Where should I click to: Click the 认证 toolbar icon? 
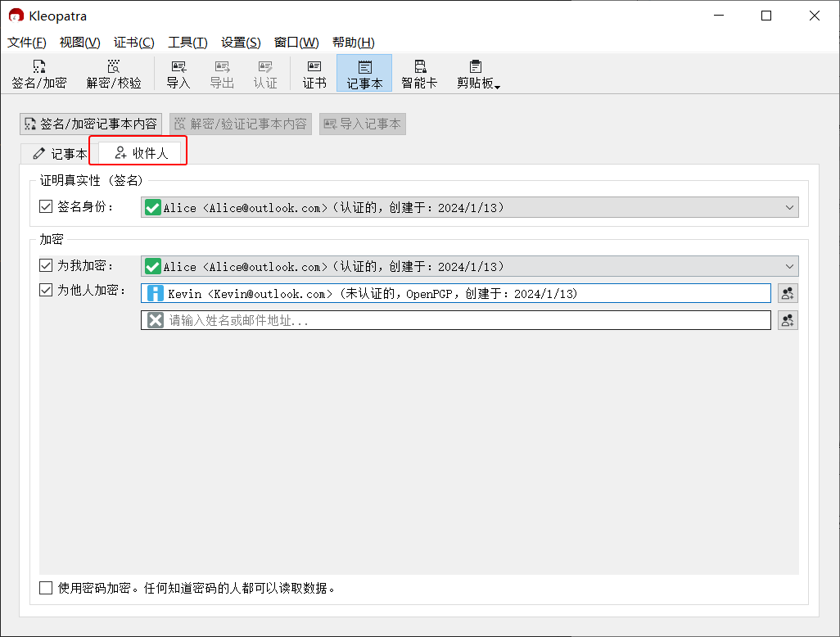(x=265, y=74)
